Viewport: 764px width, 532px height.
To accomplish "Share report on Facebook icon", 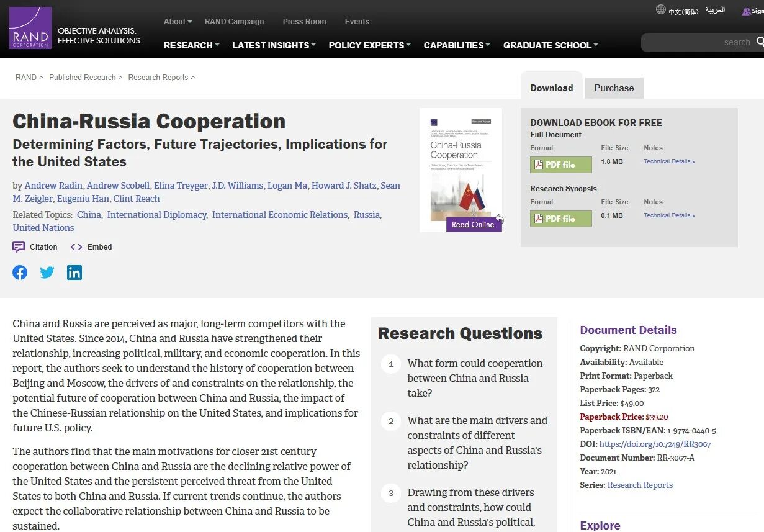I will point(20,273).
